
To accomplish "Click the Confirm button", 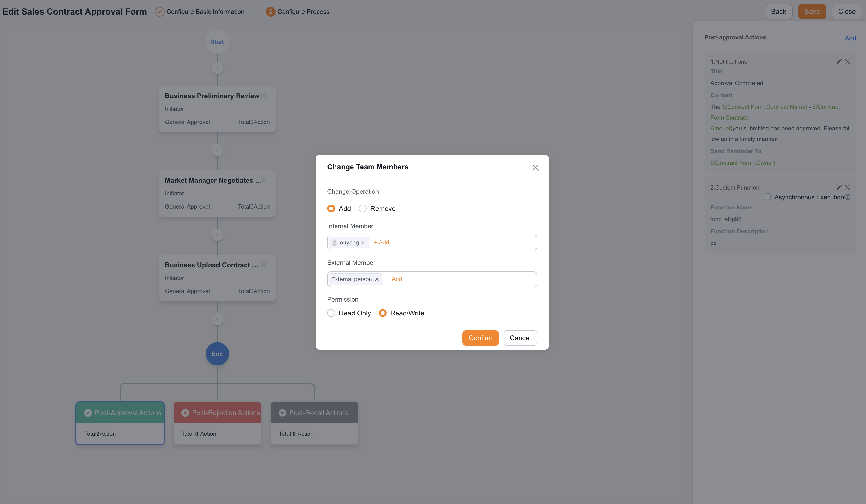I will (480, 338).
